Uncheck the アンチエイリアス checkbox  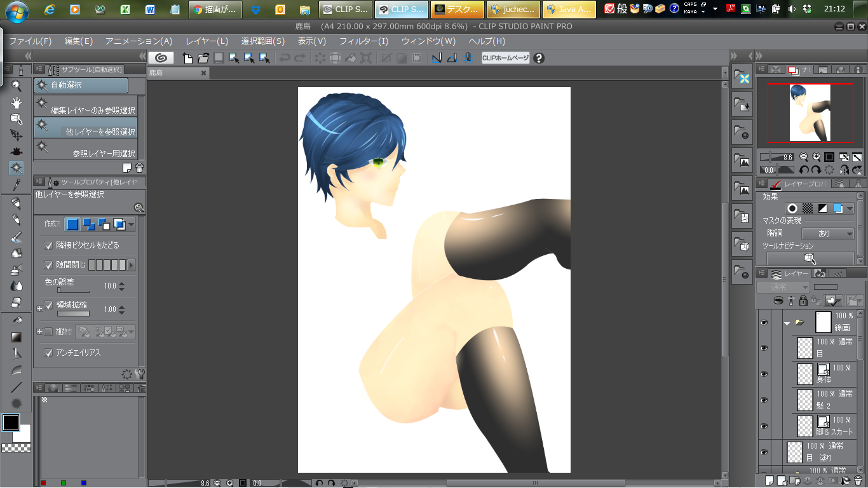(x=48, y=353)
